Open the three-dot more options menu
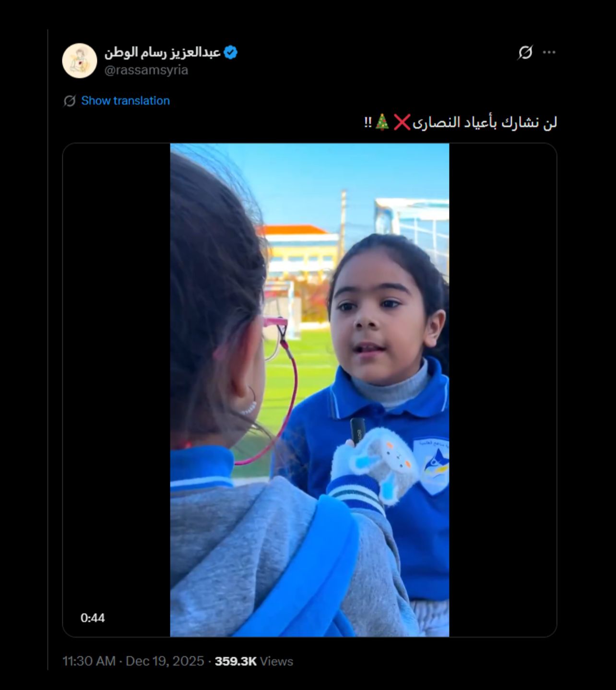The width and height of the screenshot is (616, 690). point(549,52)
